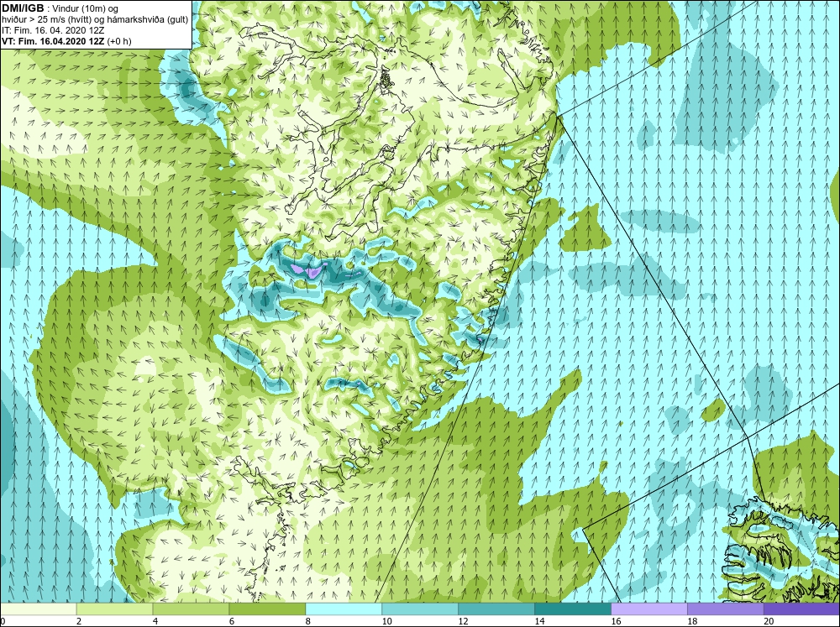Click the 8–10 m/s light cyan swatch
Screen dimensions: 840x627
pyautogui.click(x=344, y=609)
